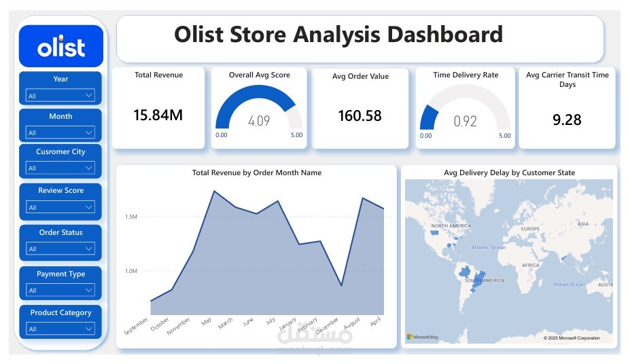Open the Product Category filter dropdown
The width and height of the screenshot is (630, 364).
coord(60,329)
